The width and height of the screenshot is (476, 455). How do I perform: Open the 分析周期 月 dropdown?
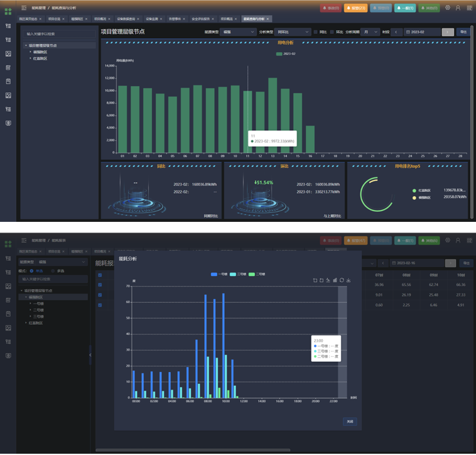(370, 32)
